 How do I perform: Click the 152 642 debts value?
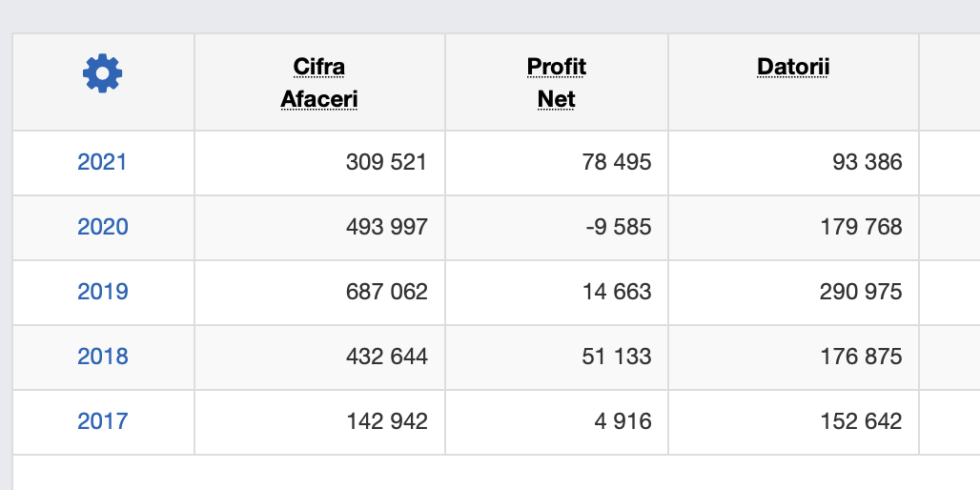[x=861, y=421]
